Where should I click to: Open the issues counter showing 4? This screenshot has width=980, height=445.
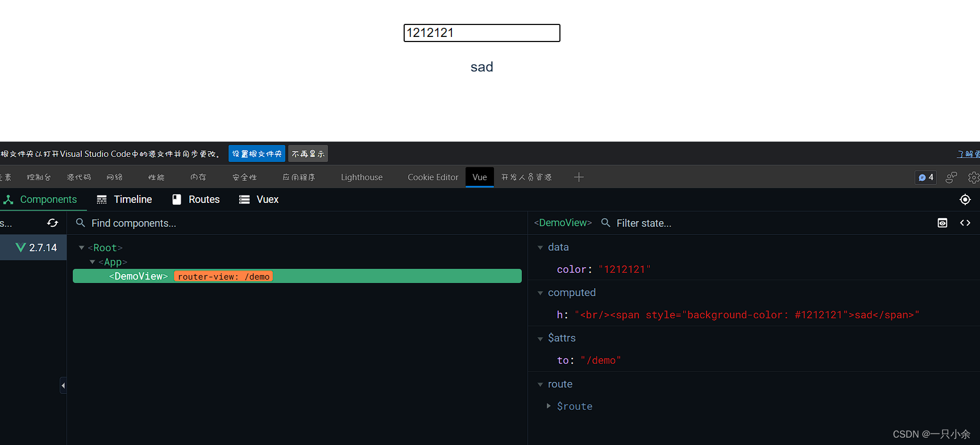pos(926,177)
